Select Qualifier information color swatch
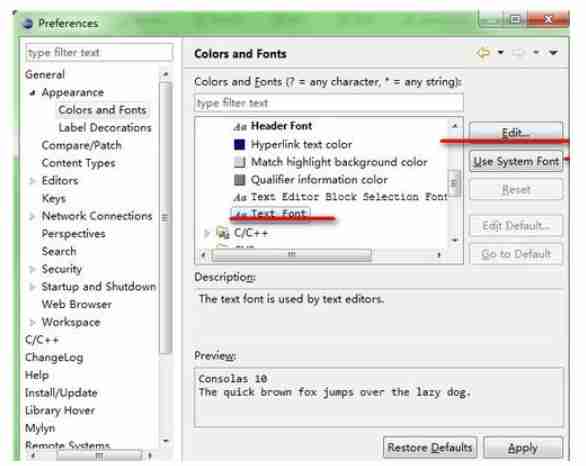The image size is (586, 466). point(239,180)
